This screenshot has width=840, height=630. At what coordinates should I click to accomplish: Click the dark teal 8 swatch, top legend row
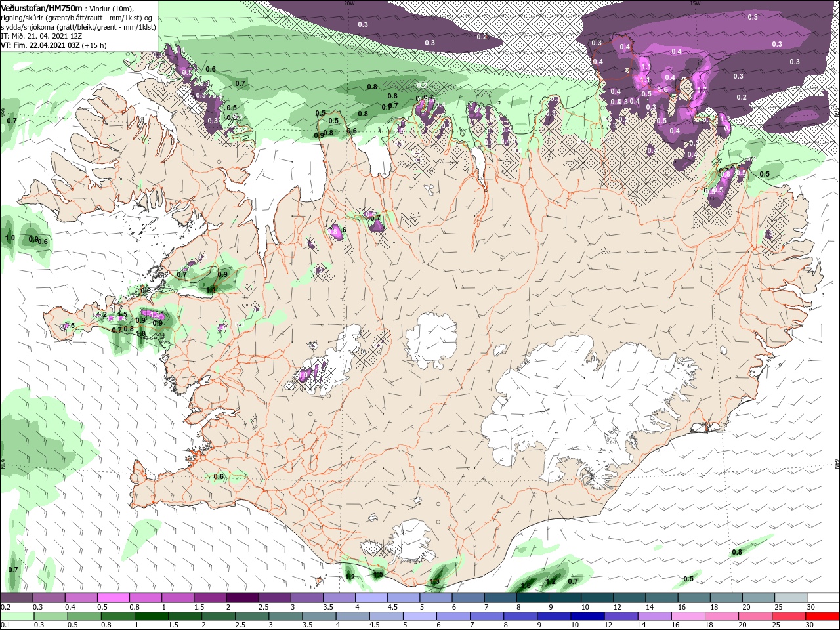click(532, 598)
